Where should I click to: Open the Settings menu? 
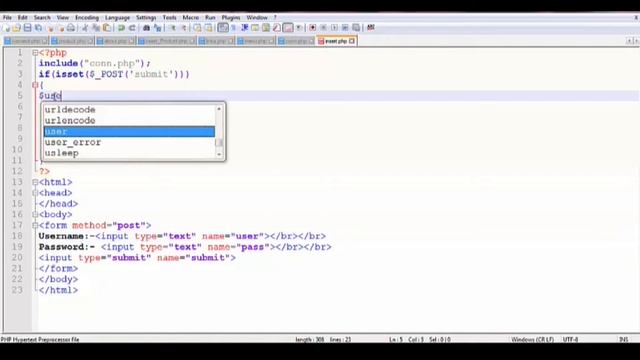click(146, 18)
